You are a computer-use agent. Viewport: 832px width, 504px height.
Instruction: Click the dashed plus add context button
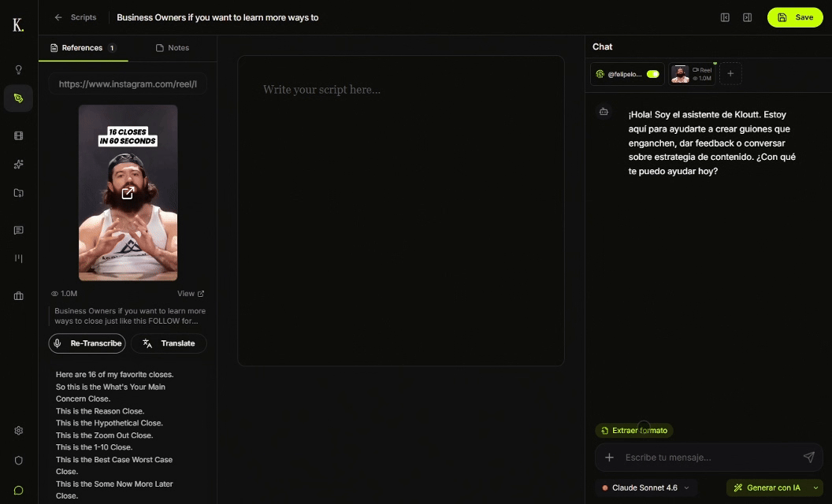[730, 74]
